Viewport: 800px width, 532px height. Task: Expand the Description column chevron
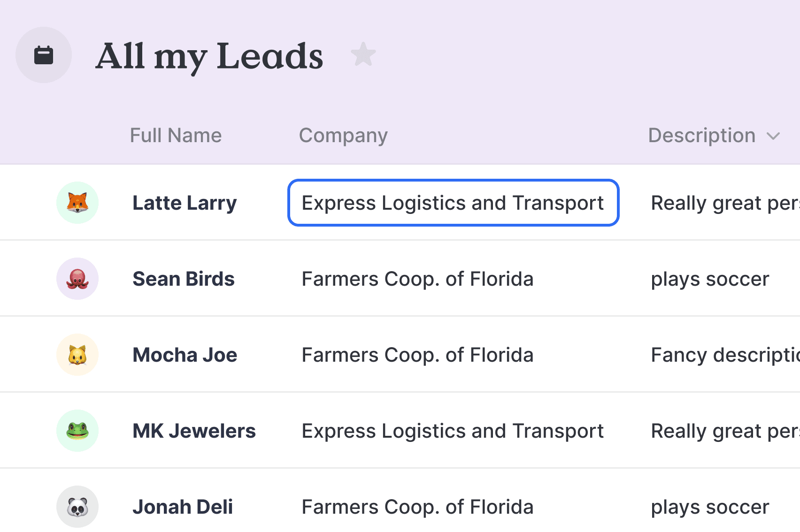(773, 137)
